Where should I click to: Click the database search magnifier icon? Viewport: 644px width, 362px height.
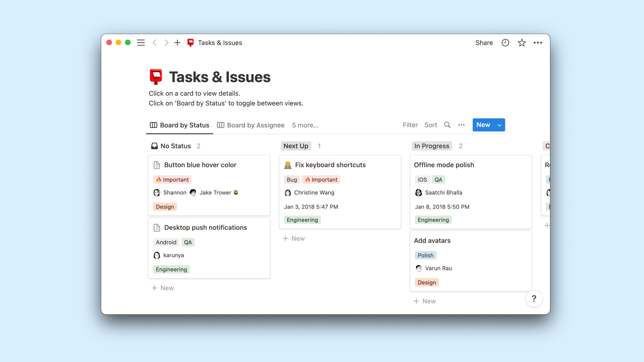click(447, 125)
